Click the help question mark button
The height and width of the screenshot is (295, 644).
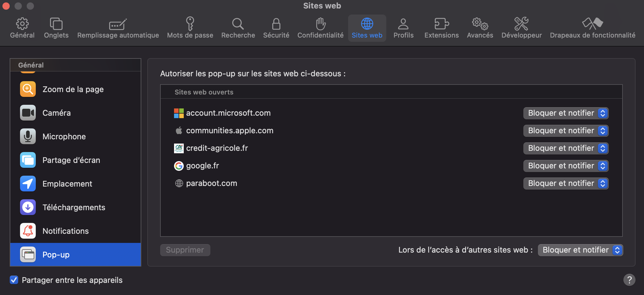click(629, 280)
